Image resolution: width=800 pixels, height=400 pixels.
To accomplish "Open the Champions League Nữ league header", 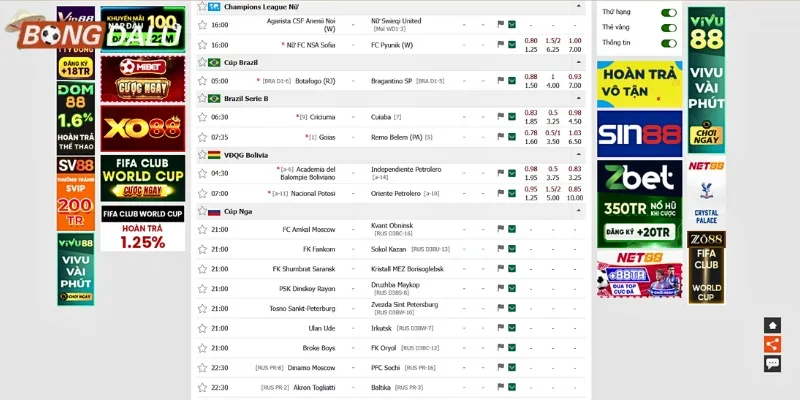I will point(261,6).
